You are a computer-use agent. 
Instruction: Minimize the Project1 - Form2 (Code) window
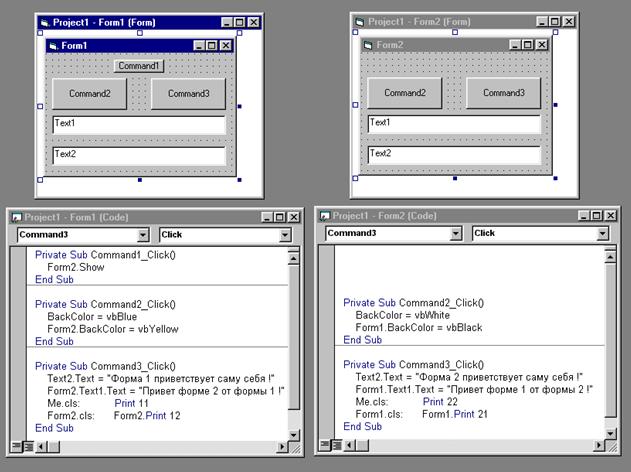click(x=584, y=216)
